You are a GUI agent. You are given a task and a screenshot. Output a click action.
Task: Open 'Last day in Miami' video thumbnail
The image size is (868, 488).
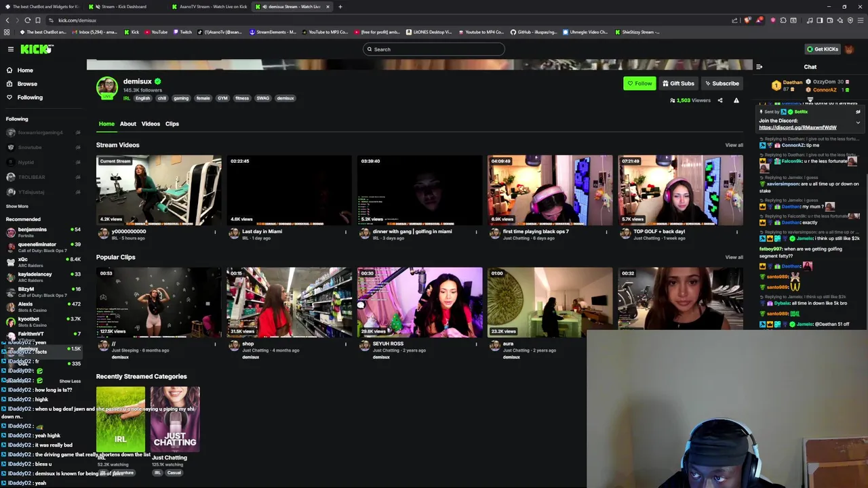289,190
